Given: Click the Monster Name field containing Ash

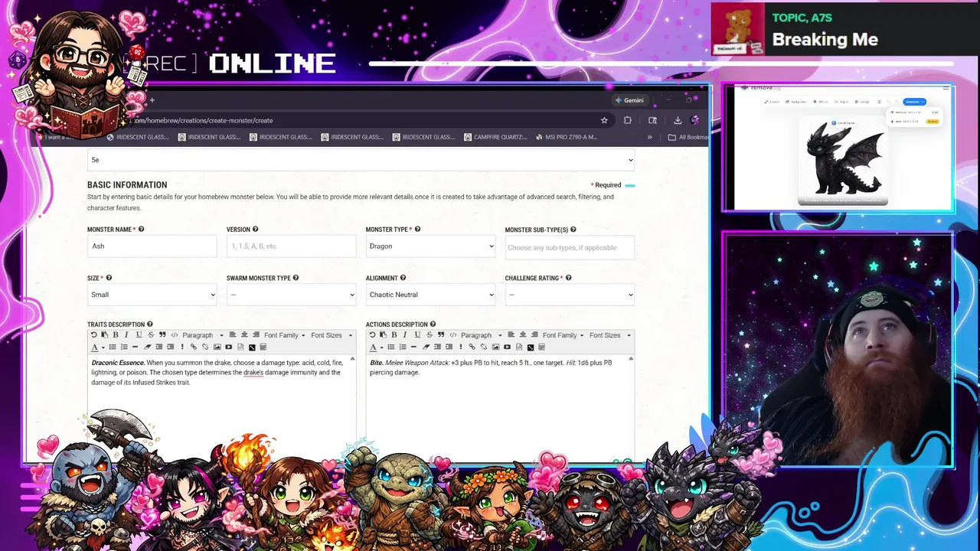Looking at the screenshot, I should click(152, 246).
